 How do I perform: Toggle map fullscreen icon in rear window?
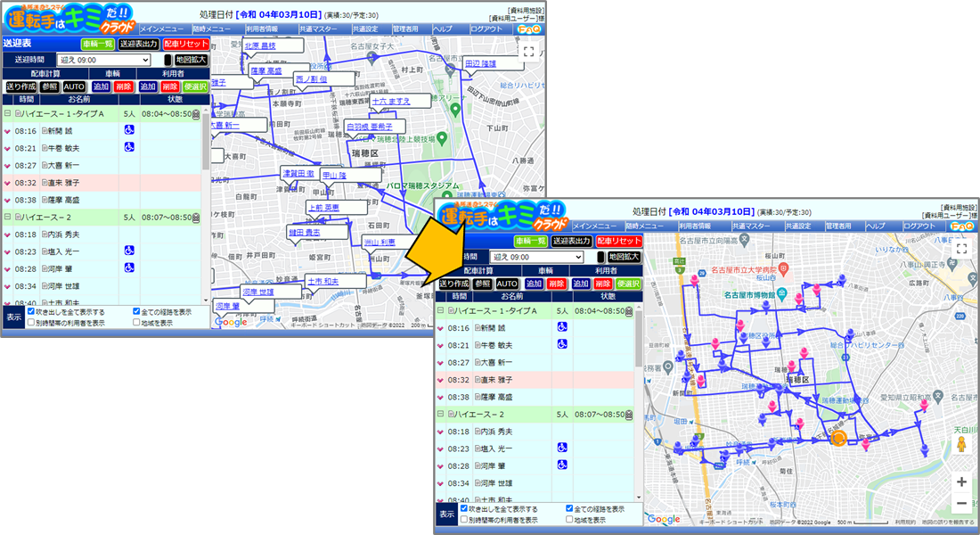528,52
